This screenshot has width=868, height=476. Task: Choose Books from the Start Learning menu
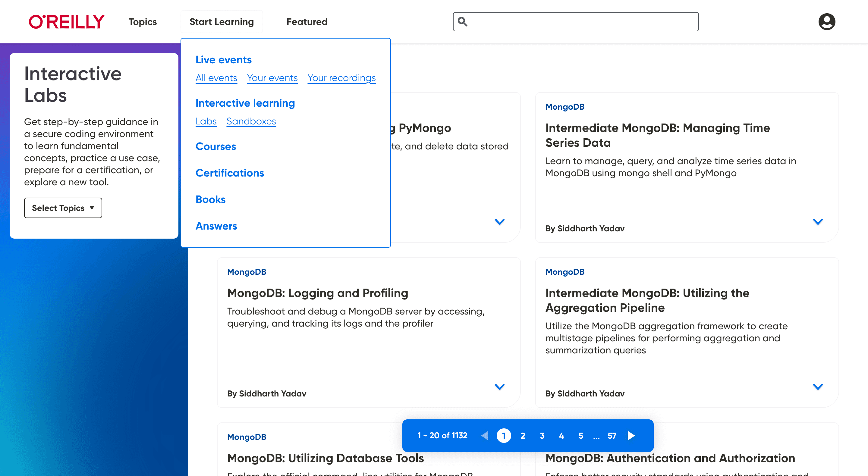tap(210, 199)
